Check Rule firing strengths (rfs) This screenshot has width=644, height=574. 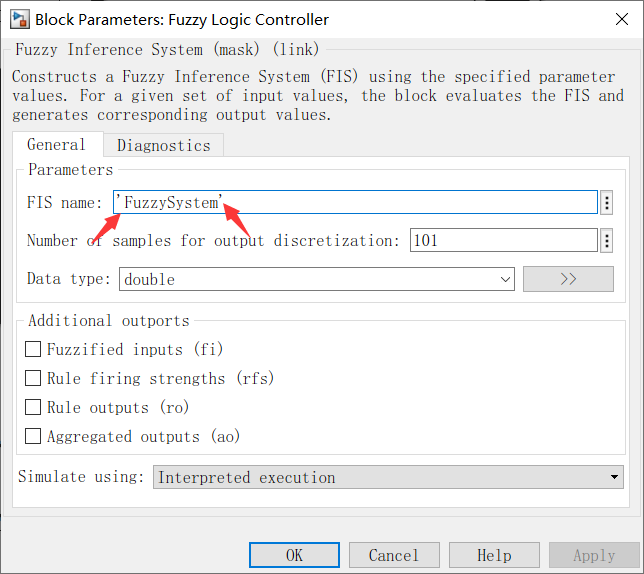[33, 378]
